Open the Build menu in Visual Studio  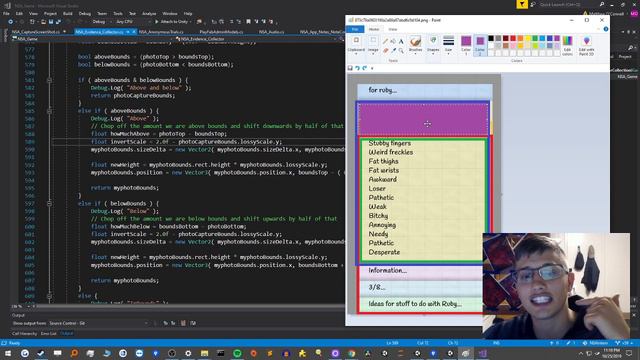67,13
